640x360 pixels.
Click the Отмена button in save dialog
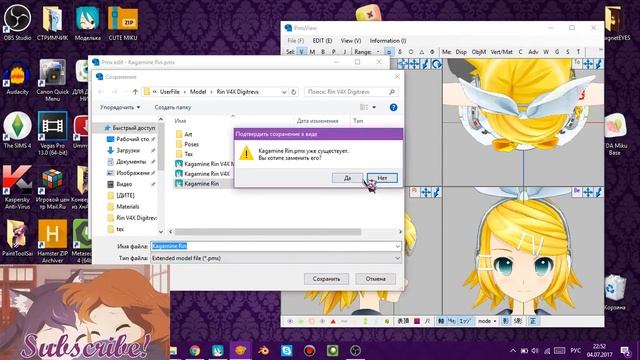(376, 279)
